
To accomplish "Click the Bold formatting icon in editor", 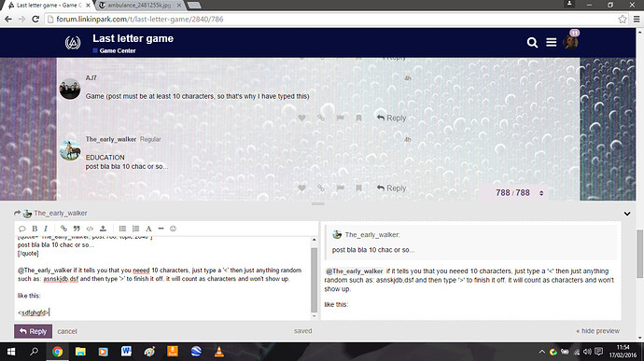I will click(35, 229).
